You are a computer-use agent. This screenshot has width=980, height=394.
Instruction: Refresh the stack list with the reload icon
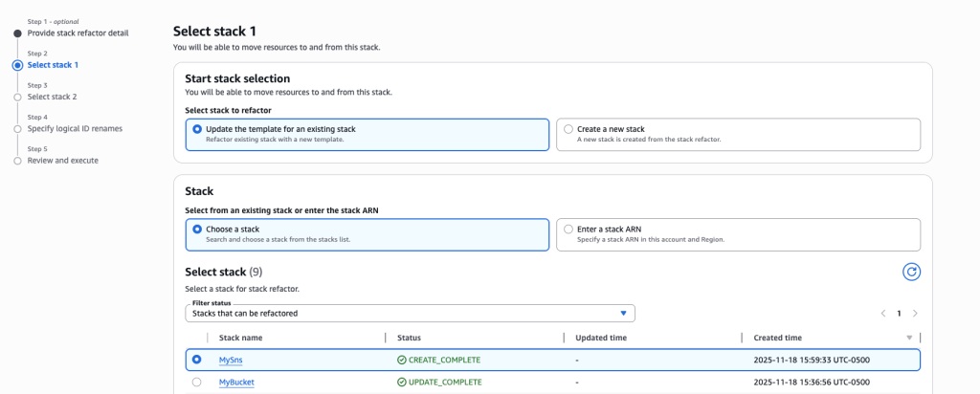coord(911,272)
